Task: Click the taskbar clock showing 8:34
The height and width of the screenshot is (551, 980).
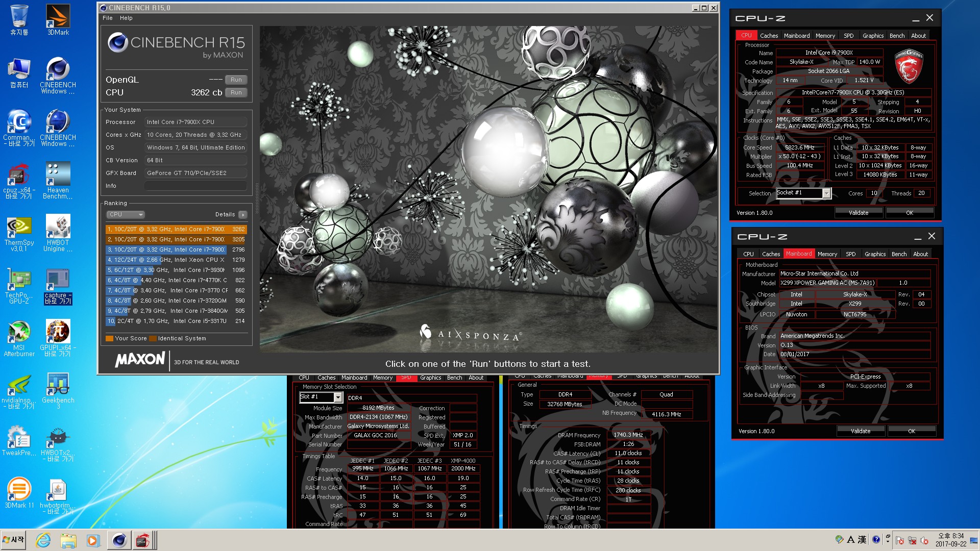Action: [951, 540]
